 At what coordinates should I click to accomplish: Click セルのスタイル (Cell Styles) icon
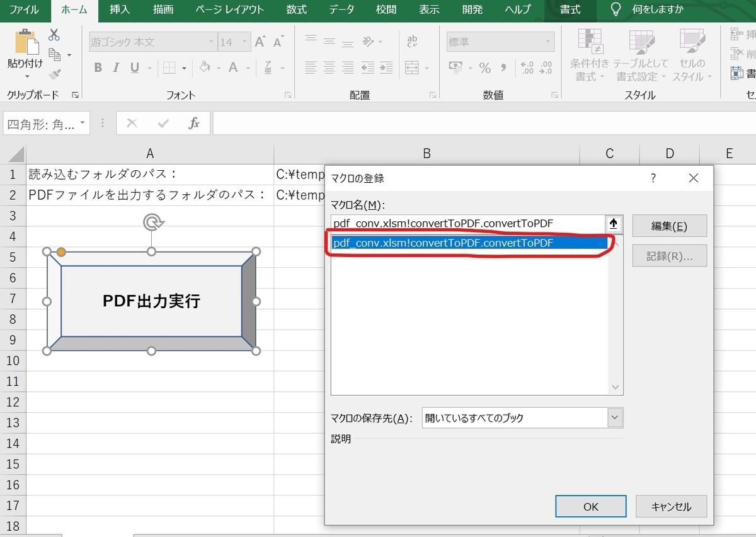coord(692,54)
